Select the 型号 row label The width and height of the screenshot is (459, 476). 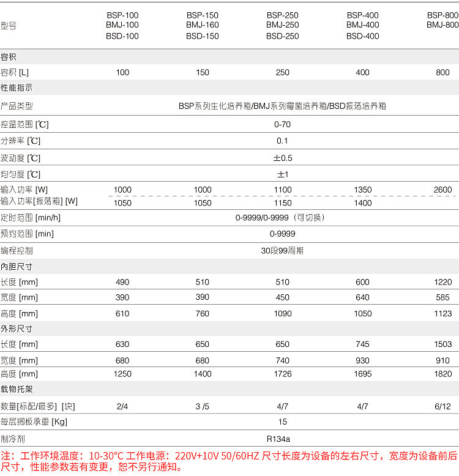(8, 26)
